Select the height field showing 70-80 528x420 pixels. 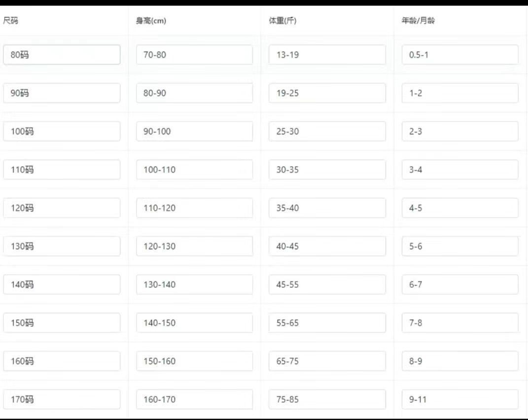(x=194, y=55)
